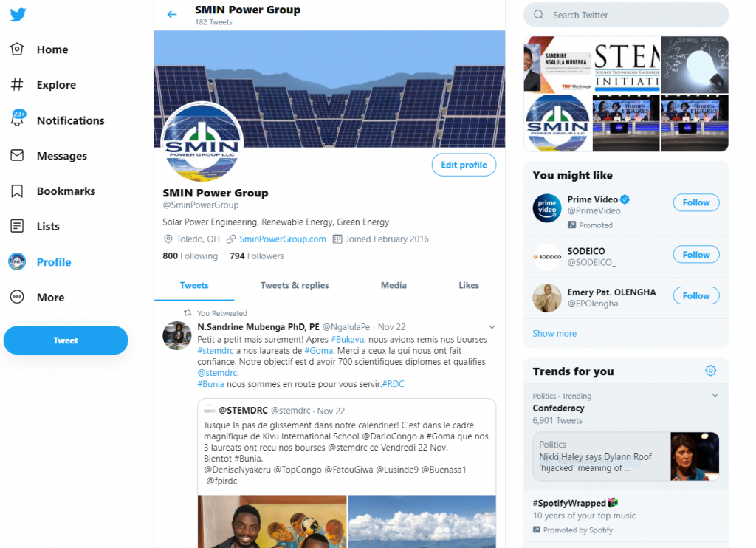Switch to Tweets & replies tab
This screenshot has width=756, height=548.
pyautogui.click(x=295, y=286)
